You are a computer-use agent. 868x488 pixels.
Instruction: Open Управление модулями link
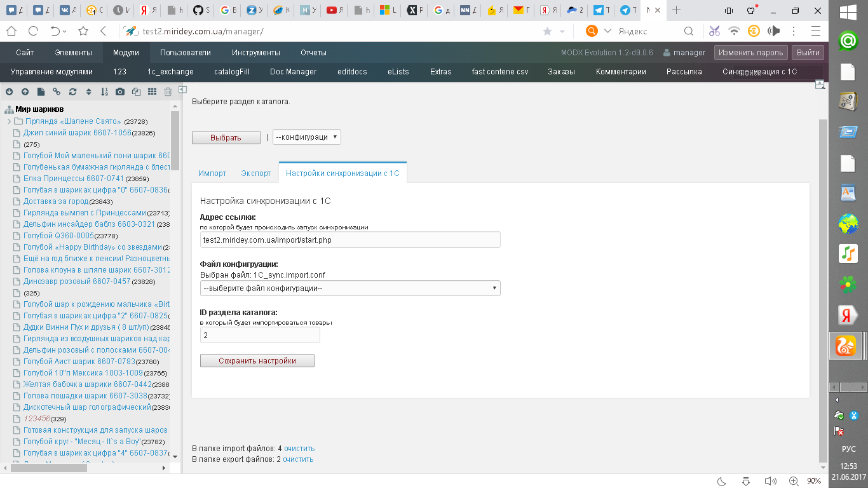[51, 72]
